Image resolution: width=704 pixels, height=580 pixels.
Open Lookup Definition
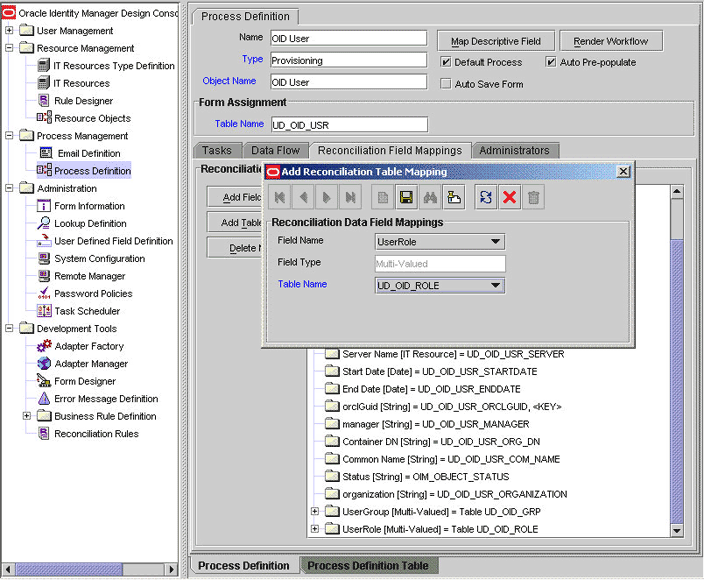90,224
